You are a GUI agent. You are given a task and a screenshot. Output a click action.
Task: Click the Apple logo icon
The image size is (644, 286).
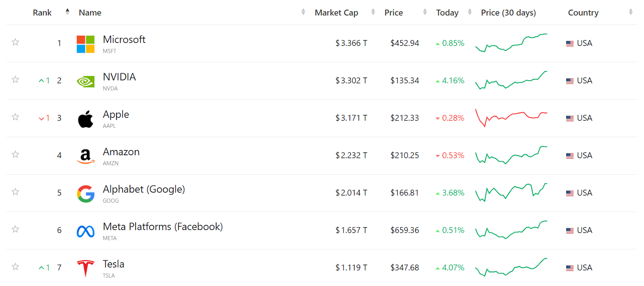coord(85,119)
